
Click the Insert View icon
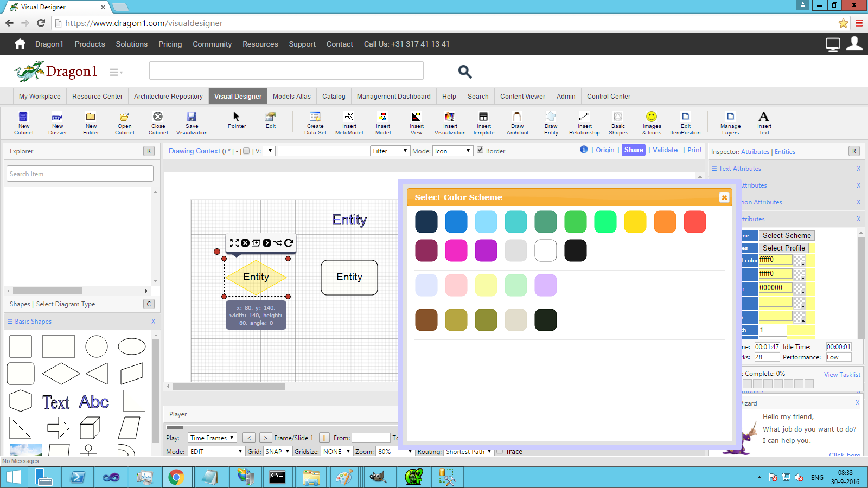point(416,123)
